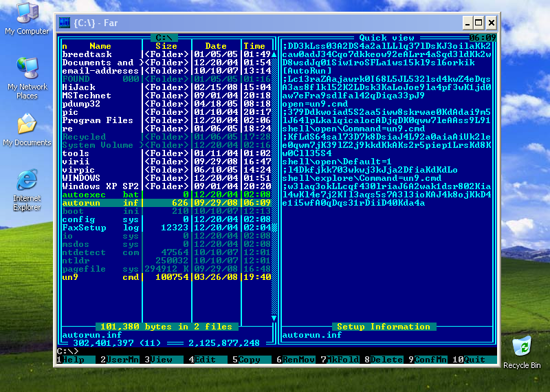Select the Documents and folder row
Image resolution: width=550 pixels, height=392 pixels.
point(166,63)
